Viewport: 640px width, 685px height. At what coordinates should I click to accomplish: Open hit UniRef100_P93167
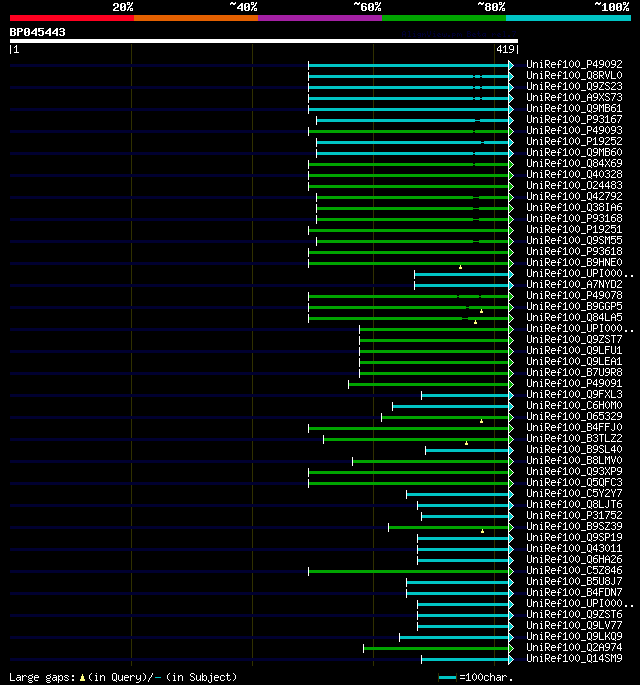click(574, 119)
